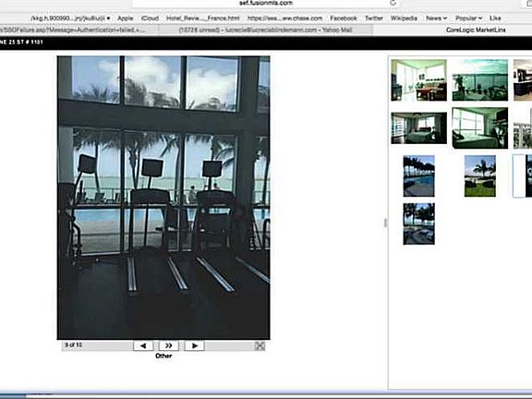The image size is (532, 399).
Task: Select the partially visible kitchen thumbnail
Action: tap(523, 80)
